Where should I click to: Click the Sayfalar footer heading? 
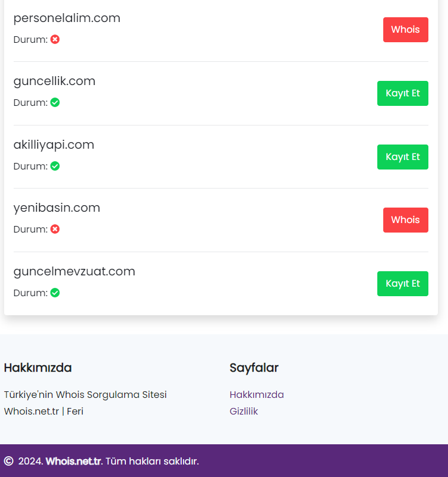click(x=254, y=368)
